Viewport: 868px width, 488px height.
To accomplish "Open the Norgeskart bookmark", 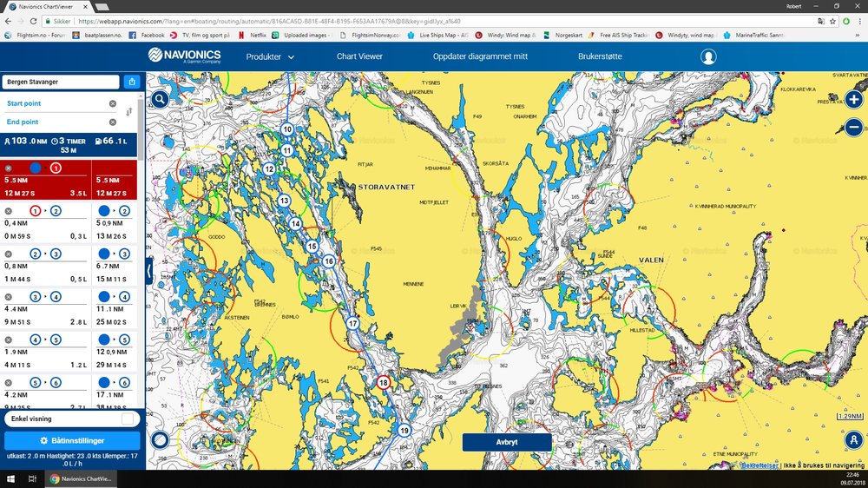I will pos(562,35).
